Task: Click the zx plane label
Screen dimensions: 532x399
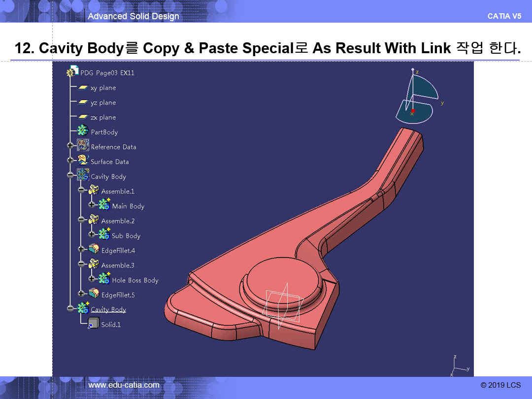Action: tap(103, 117)
